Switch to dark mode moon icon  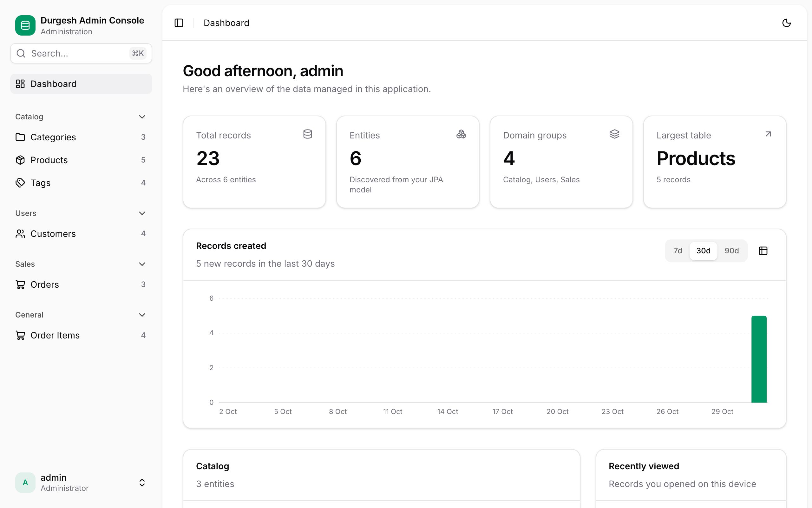click(x=787, y=23)
